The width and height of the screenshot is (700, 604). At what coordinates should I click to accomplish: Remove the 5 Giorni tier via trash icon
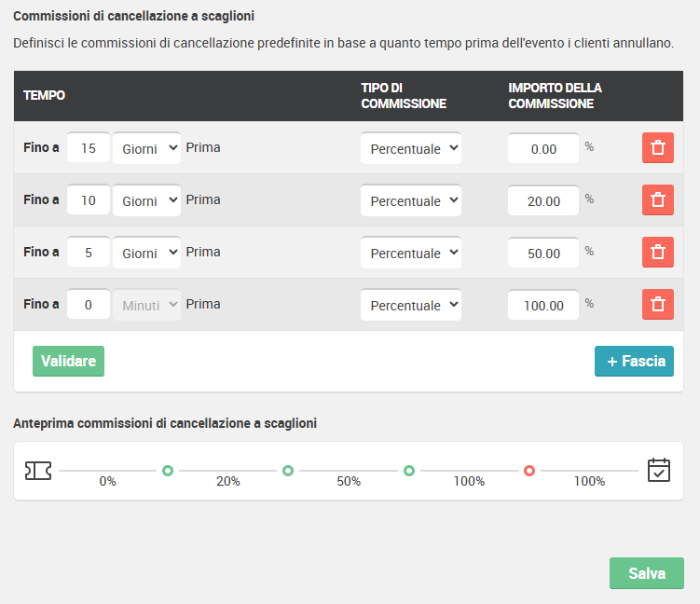(657, 253)
